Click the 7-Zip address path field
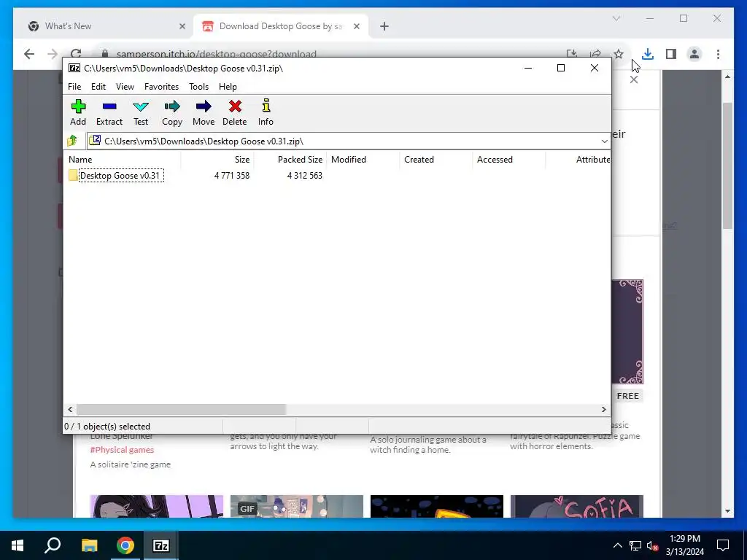Viewport: 747px width, 560px height. click(349, 141)
